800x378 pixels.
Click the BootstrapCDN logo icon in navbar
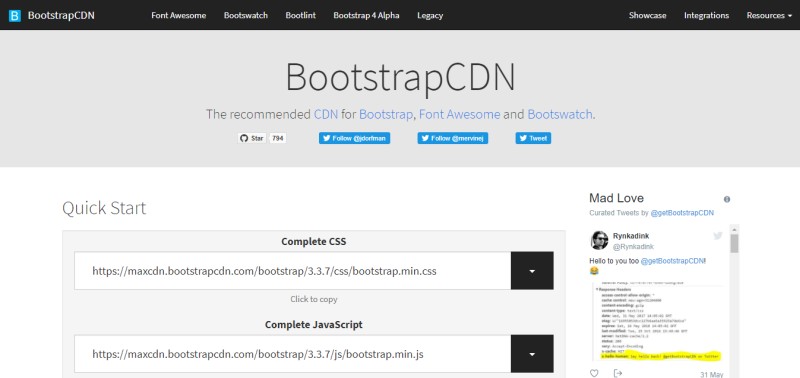(15, 16)
